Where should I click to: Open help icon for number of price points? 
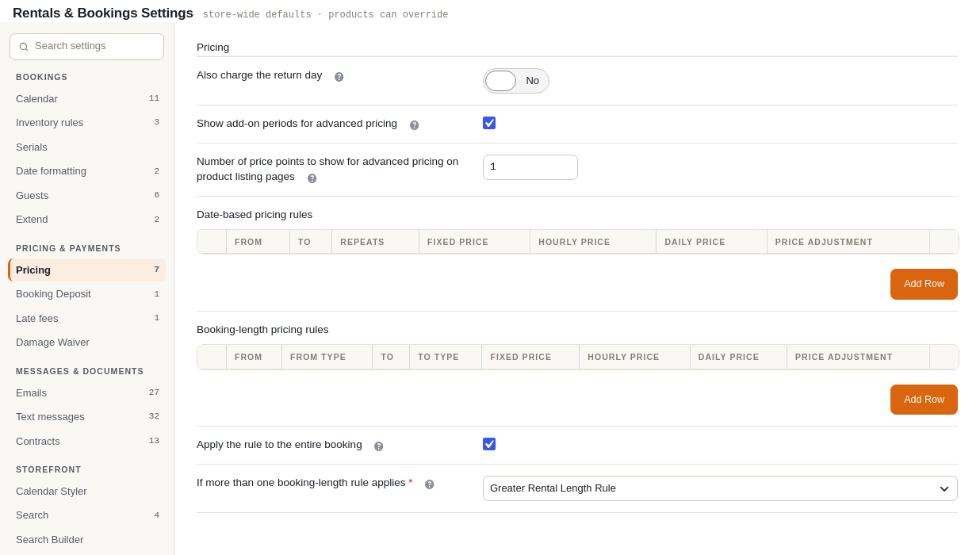[312, 178]
